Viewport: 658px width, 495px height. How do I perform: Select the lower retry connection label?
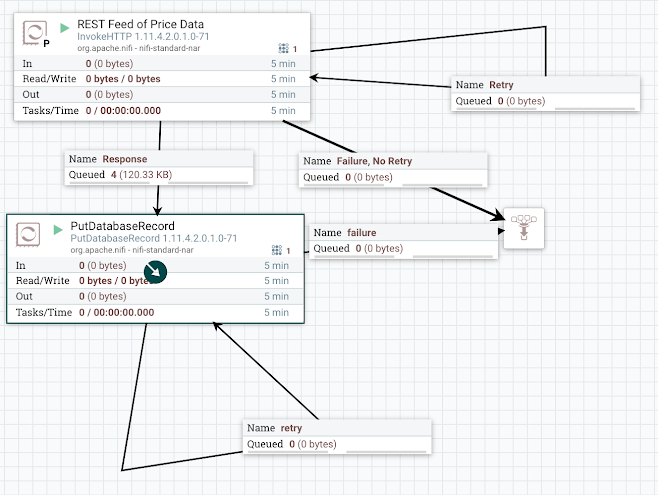coord(338,429)
